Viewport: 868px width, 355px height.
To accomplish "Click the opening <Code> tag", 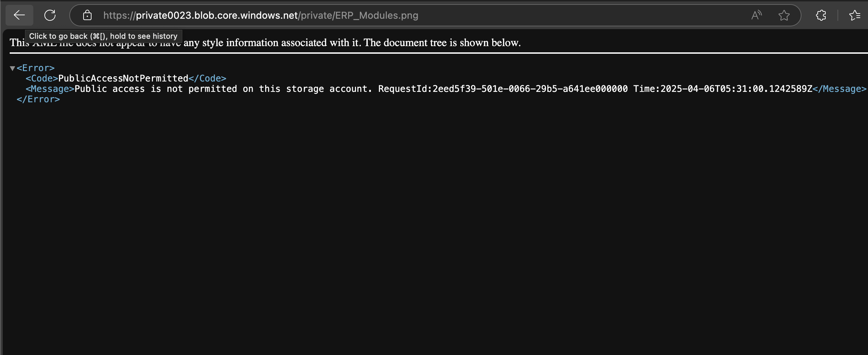I will click(x=42, y=78).
